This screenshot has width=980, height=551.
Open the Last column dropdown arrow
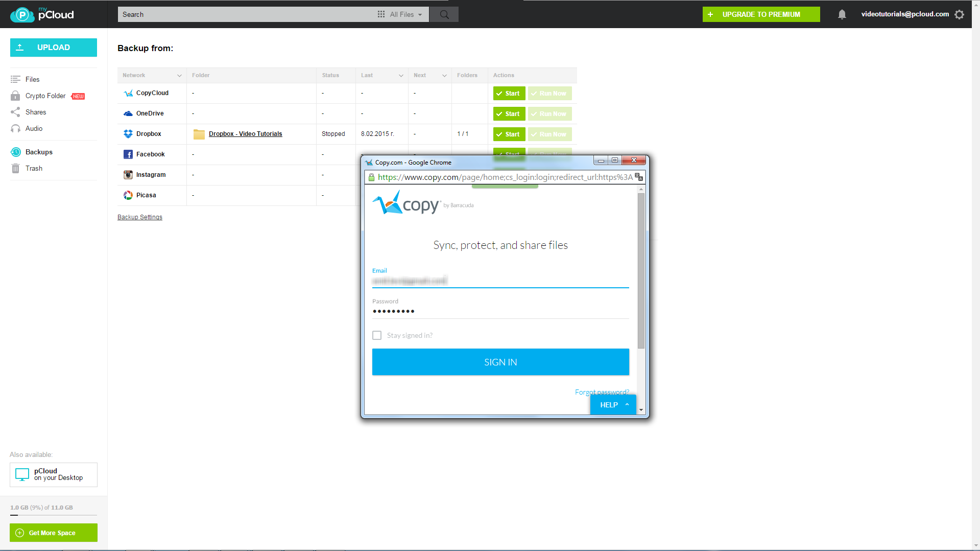click(x=401, y=76)
